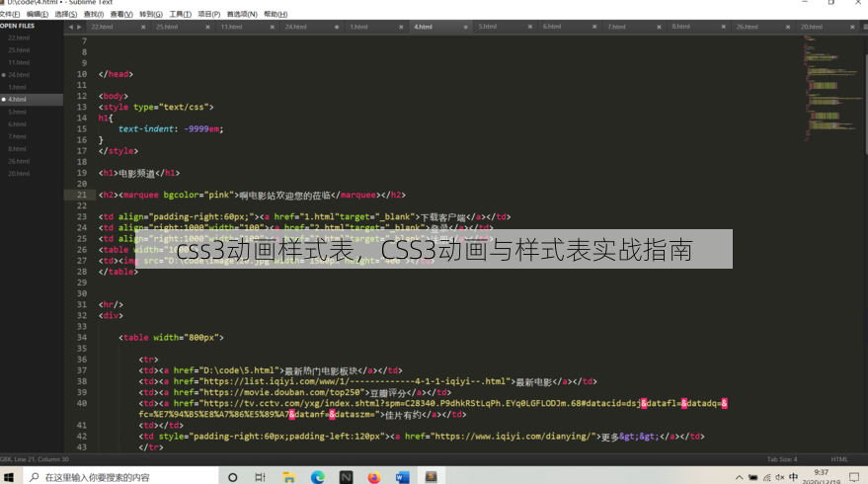Switch to the 6.html tab
868x484 pixels.
coord(551,27)
